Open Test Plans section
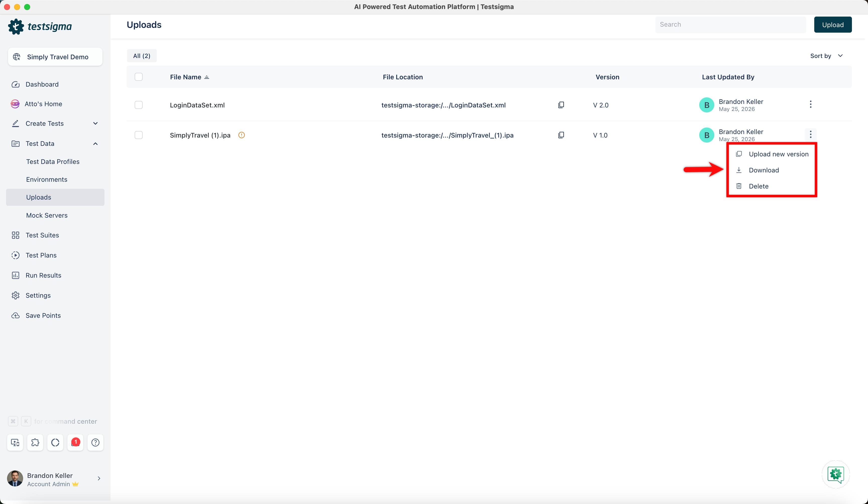Screen dimensions: 868x504 pos(41,255)
